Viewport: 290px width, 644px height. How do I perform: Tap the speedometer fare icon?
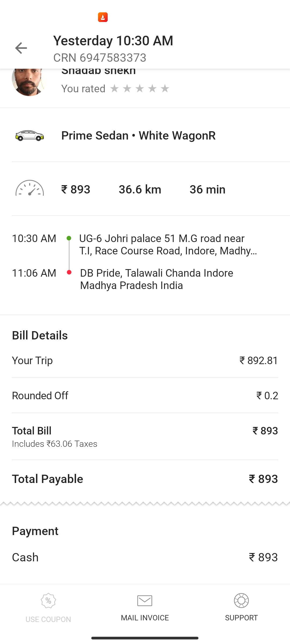(x=30, y=188)
